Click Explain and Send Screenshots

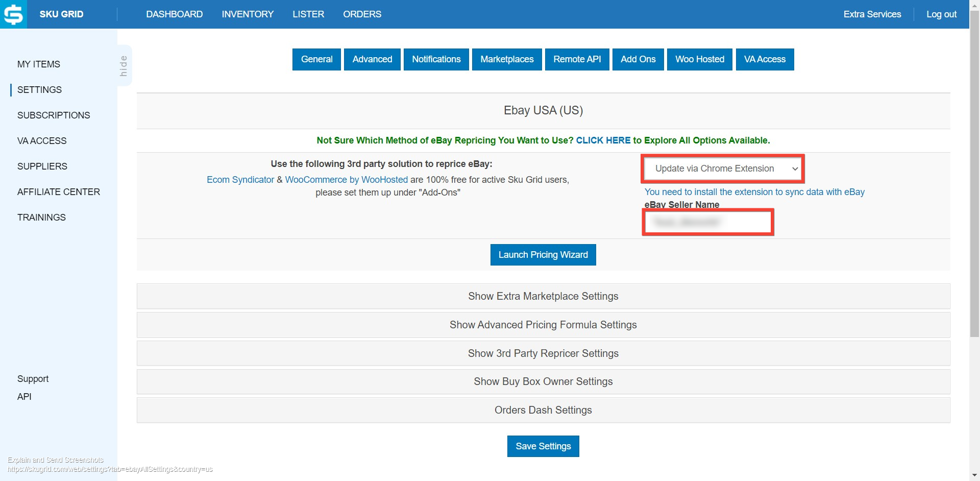tap(56, 460)
